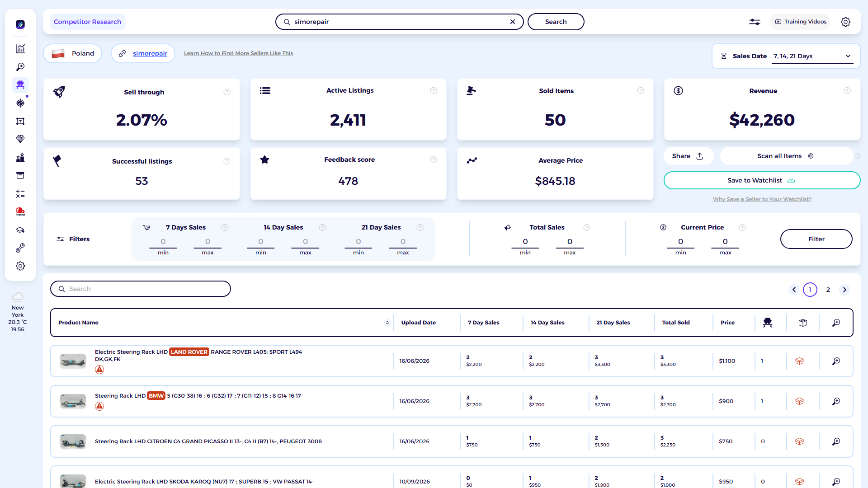Viewport: 868px width, 488px height.
Task: Click the Share button
Action: [688, 156]
